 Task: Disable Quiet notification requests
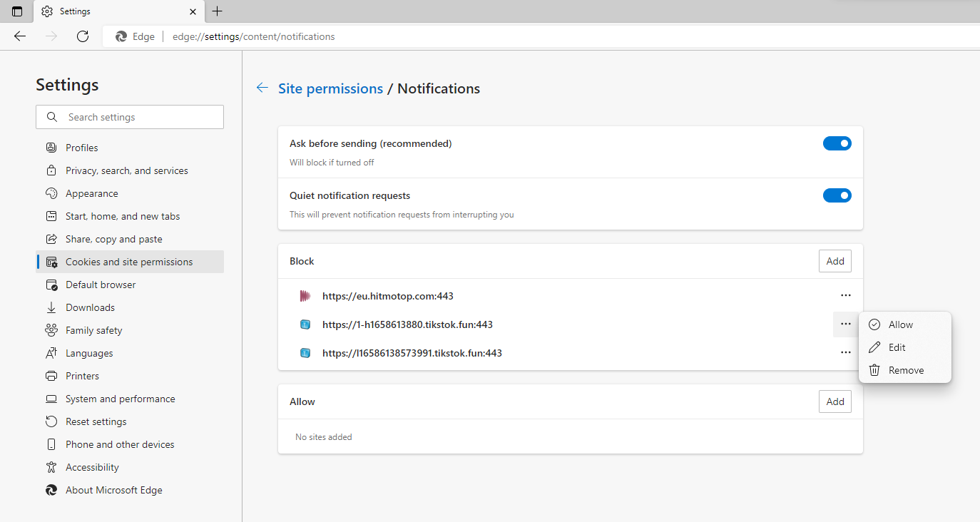point(837,195)
